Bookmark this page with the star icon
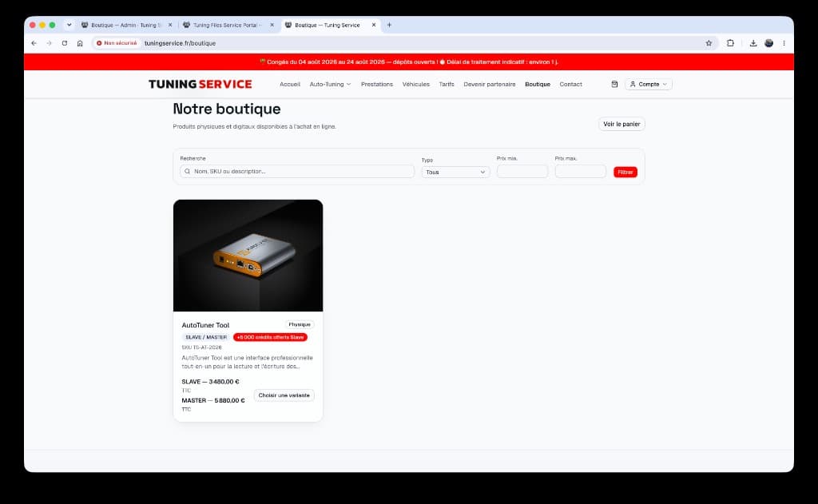818x504 pixels. [709, 43]
